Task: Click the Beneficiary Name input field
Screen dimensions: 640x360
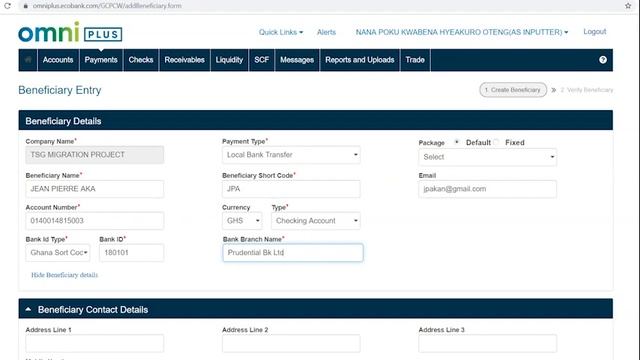Action: coord(95,189)
